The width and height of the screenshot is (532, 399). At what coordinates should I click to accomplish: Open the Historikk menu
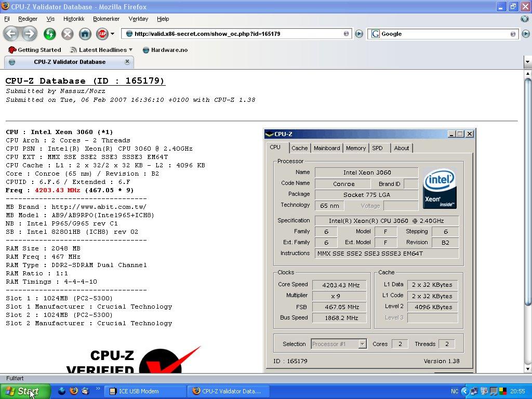(x=74, y=19)
